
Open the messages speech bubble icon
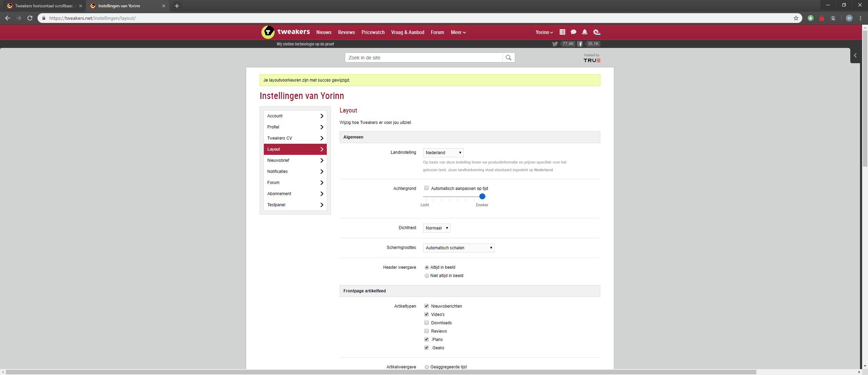coord(573,32)
